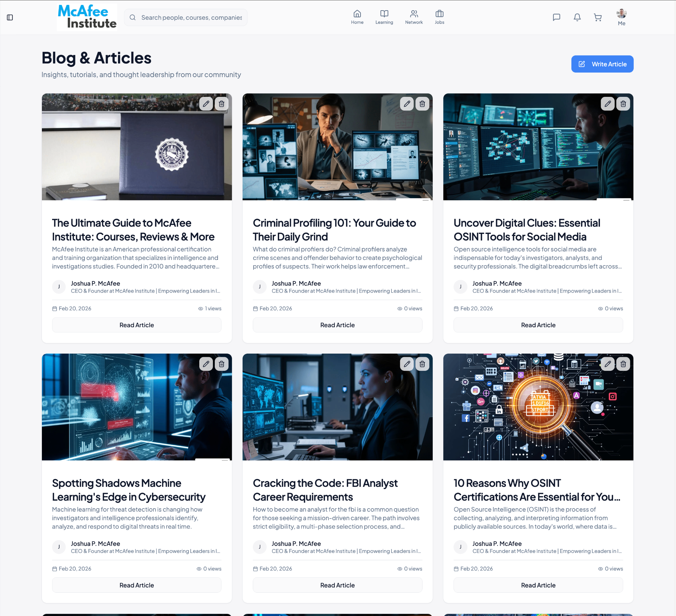Open the shopping cart icon
This screenshot has height=616, width=676.
click(598, 17)
